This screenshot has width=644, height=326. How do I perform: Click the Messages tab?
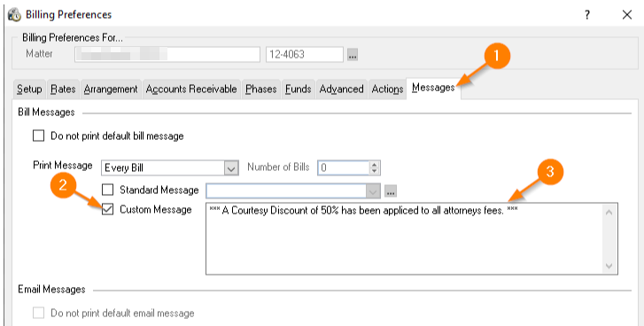pos(433,88)
